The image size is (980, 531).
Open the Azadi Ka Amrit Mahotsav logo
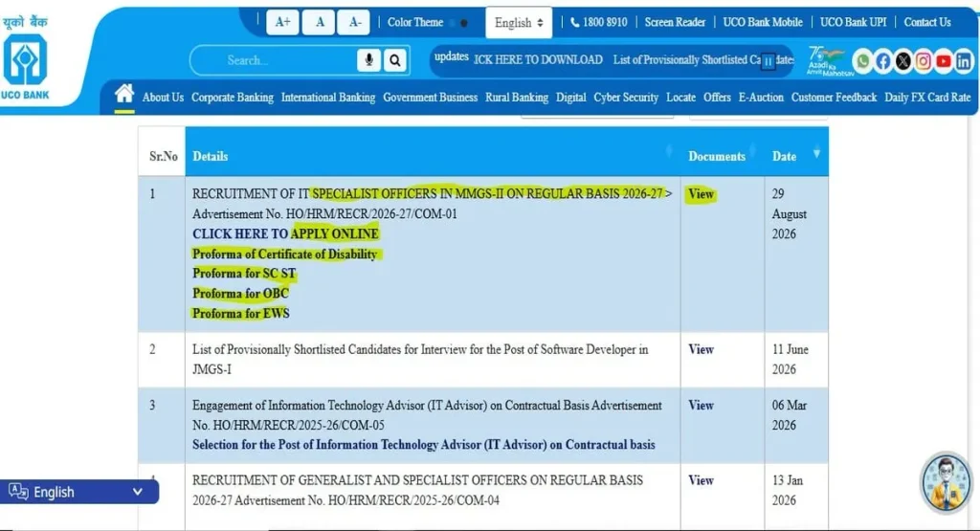[x=828, y=60]
